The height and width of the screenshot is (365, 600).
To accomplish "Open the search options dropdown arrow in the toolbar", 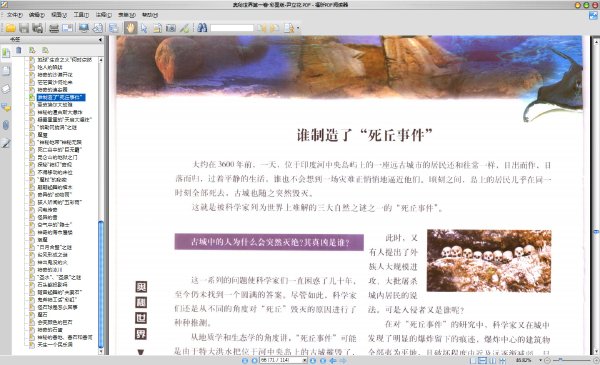I will coord(298,28).
